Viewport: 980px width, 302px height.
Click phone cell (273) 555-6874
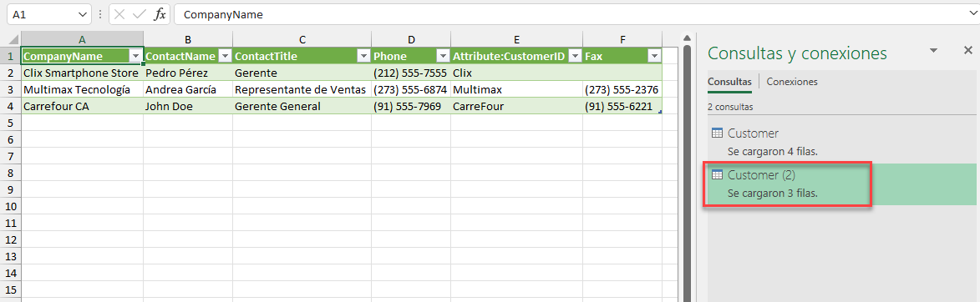point(410,89)
